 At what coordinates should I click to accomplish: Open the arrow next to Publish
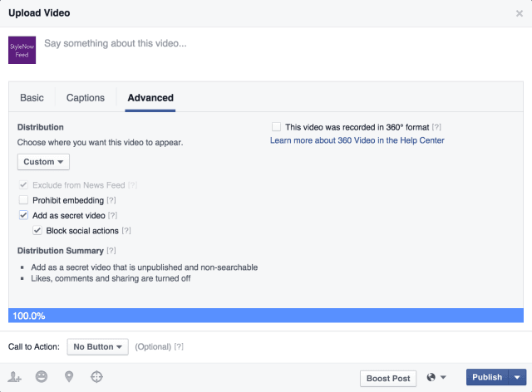tap(517, 377)
